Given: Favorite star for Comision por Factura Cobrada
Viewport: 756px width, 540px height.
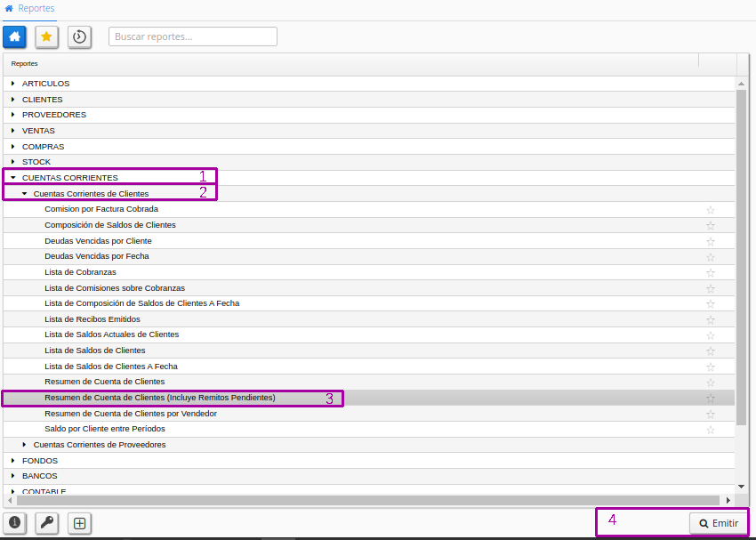Looking at the screenshot, I should point(711,210).
